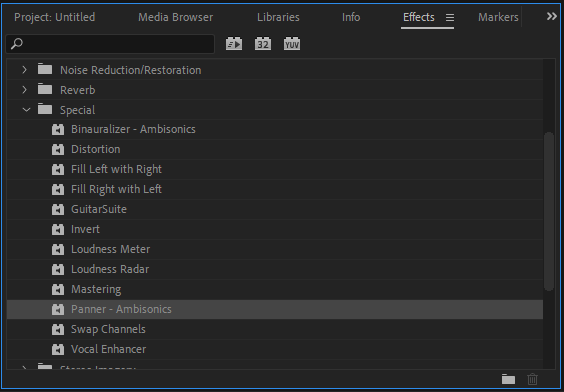This screenshot has height=392, width=564.
Task: Expand the Reverb folder
Action: pos(24,90)
